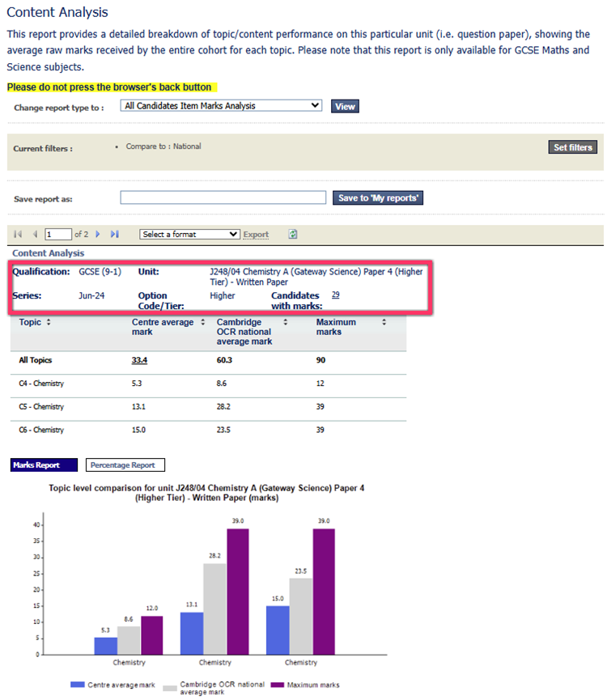Viewport: 607px width, 700px height.
Task: Open the Select a format dropdown
Action: point(189,235)
